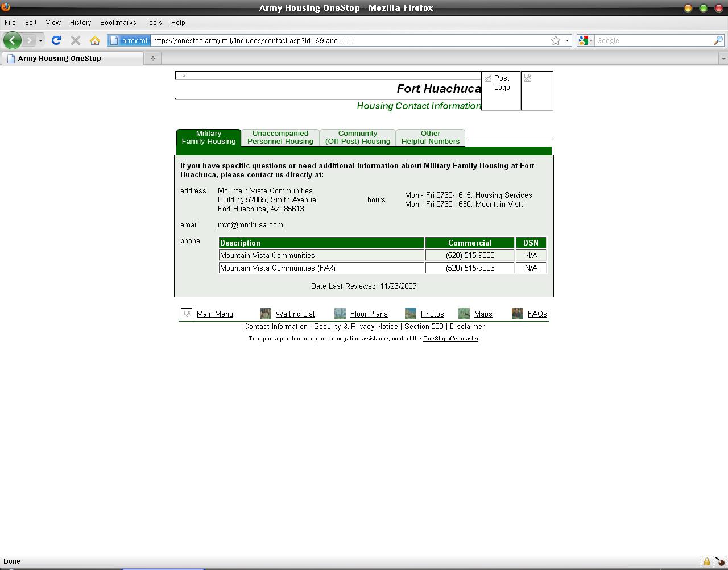Click the Post Logo broken image

point(501,91)
